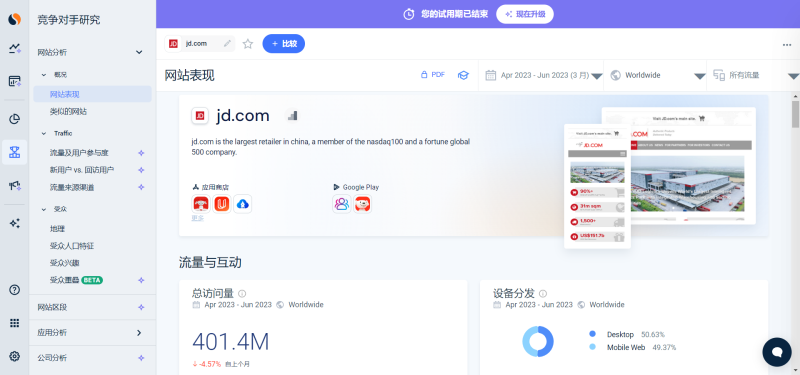
Task: Favorite jd.com with the star icon
Action: [248, 44]
